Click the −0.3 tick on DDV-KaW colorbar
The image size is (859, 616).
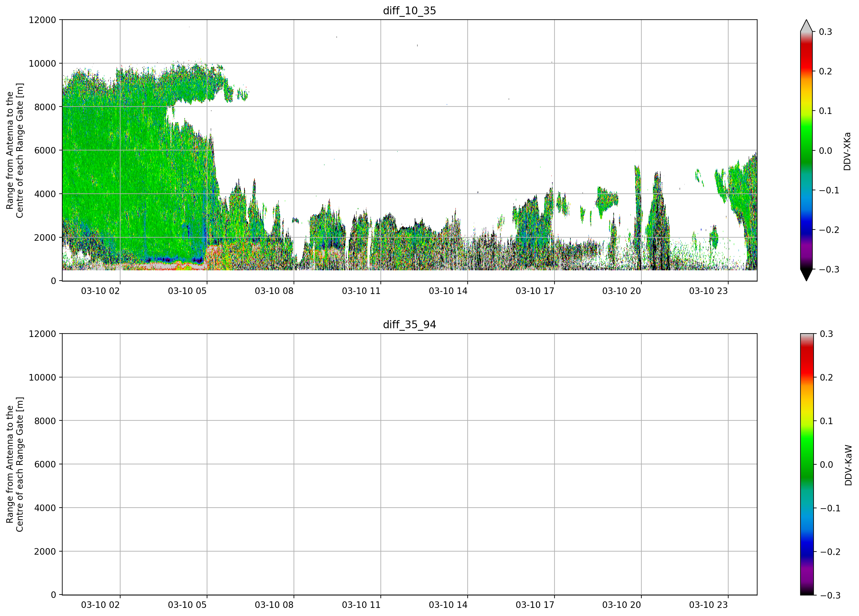[830, 595]
